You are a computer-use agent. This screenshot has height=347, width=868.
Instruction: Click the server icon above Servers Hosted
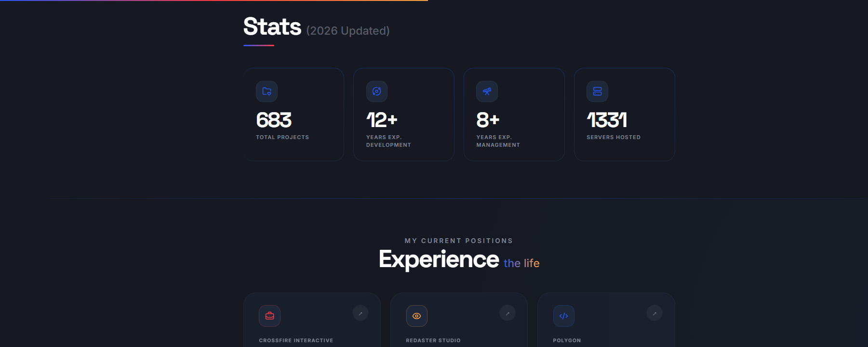[x=597, y=91]
